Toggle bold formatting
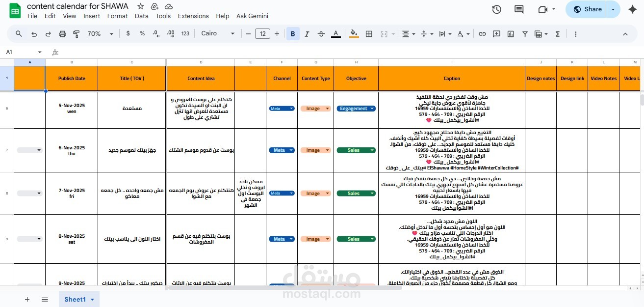 tap(293, 34)
